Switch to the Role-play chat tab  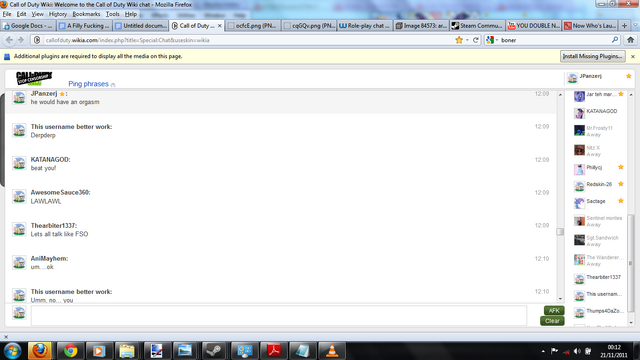365,26
